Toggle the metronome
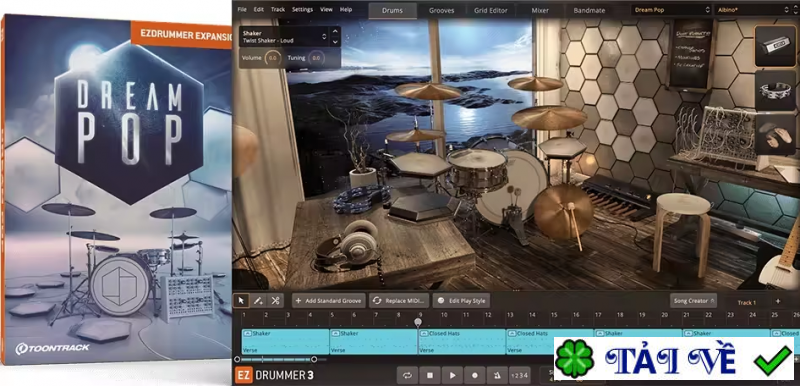The width and height of the screenshot is (800, 386). (497, 375)
